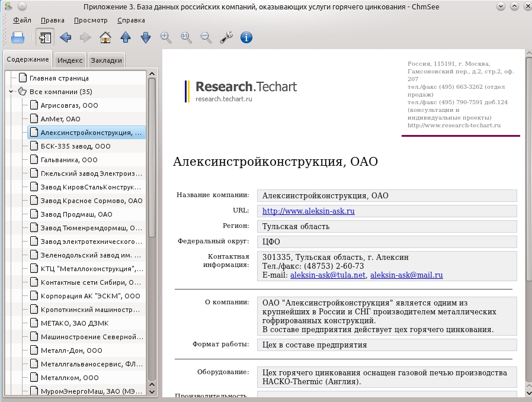
Task: Open the About info icon
Action: [x=246, y=37]
